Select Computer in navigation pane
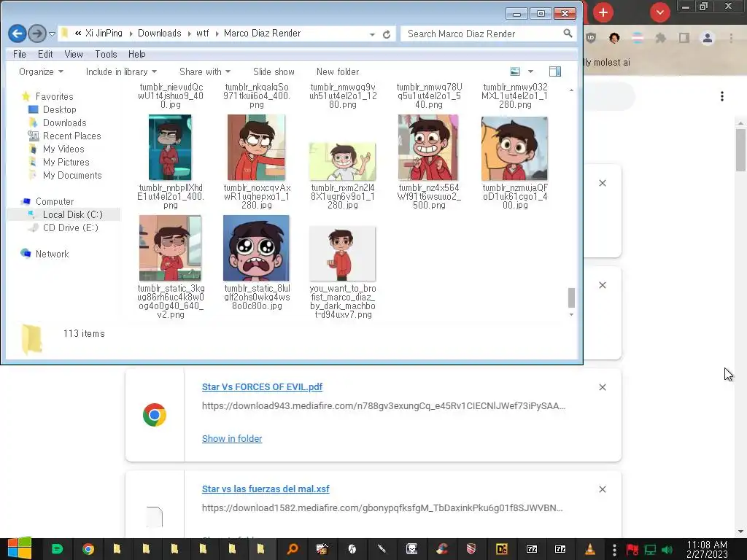Image resolution: width=747 pixels, height=560 pixels. (54, 201)
